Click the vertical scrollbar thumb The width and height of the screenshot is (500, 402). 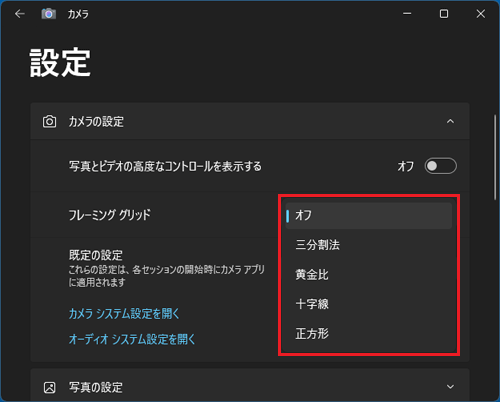[x=495, y=157]
